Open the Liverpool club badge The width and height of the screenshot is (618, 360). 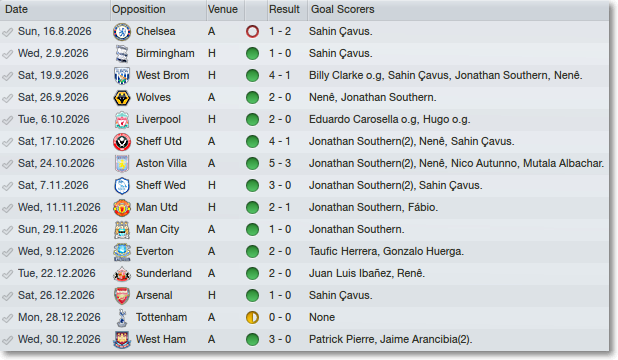pyautogui.click(x=122, y=119)
